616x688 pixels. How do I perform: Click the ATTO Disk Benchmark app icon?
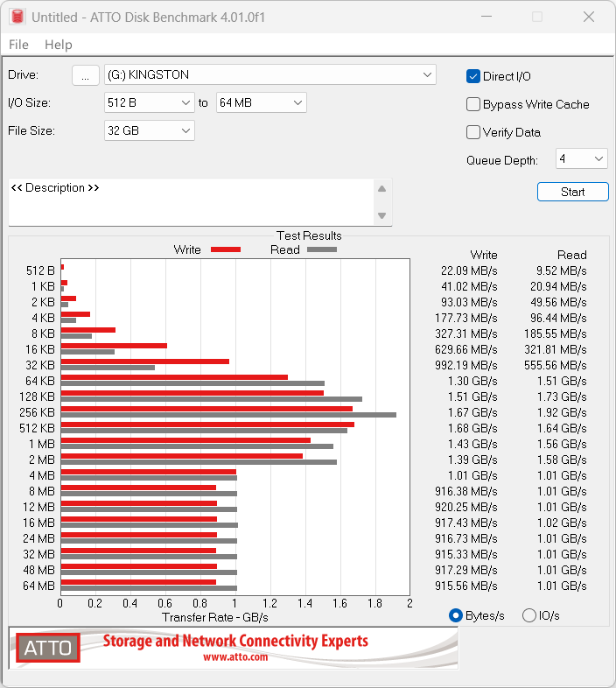[x=17, y=17]
